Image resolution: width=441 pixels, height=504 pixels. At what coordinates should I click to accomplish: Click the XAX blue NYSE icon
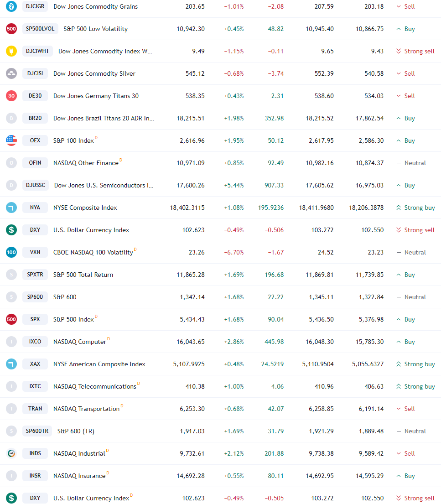click(x=11, y=364)
